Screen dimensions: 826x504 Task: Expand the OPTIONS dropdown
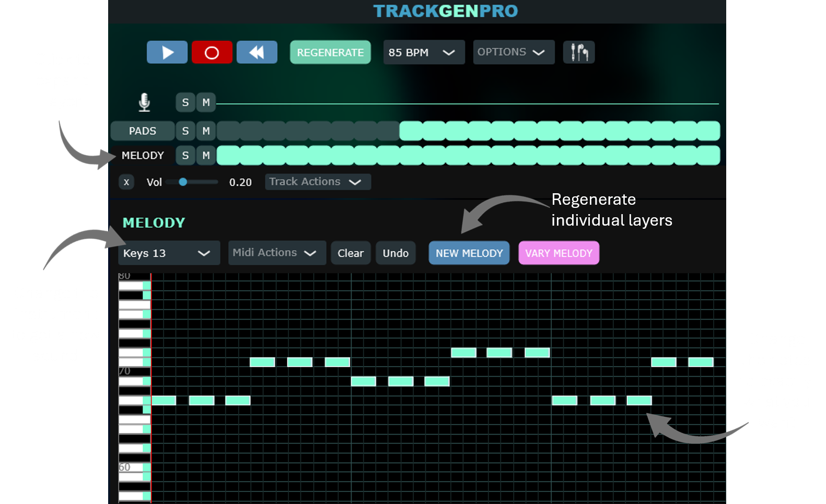tap(513, 52)
